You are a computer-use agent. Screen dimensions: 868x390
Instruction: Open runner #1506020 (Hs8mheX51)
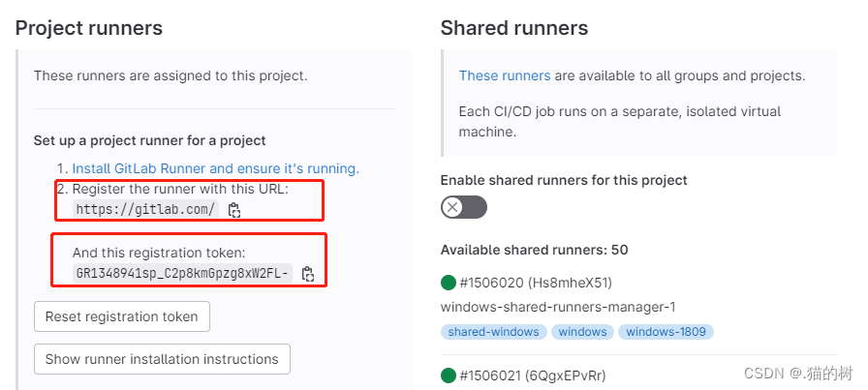click(x=536, y=284)
